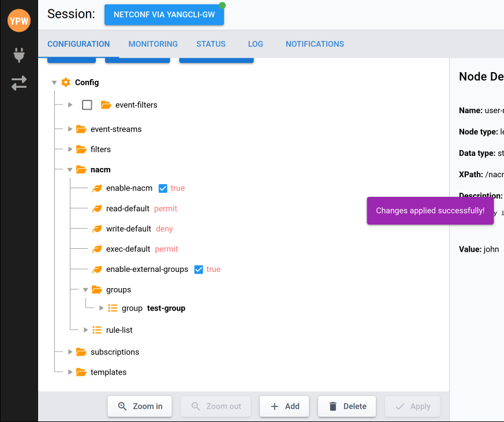Viewport: 504px width, 422px height.
Task: Click the YPW logo icon
Action: click(x=19, y=21)
